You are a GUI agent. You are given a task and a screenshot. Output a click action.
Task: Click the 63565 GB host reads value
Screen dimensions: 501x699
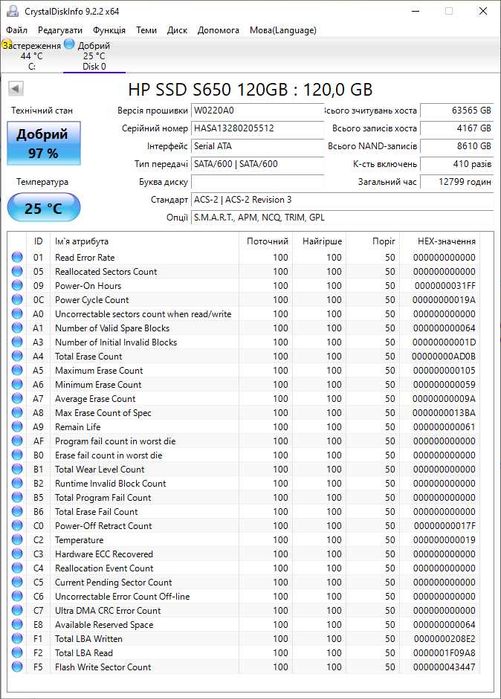pos(457,110)
